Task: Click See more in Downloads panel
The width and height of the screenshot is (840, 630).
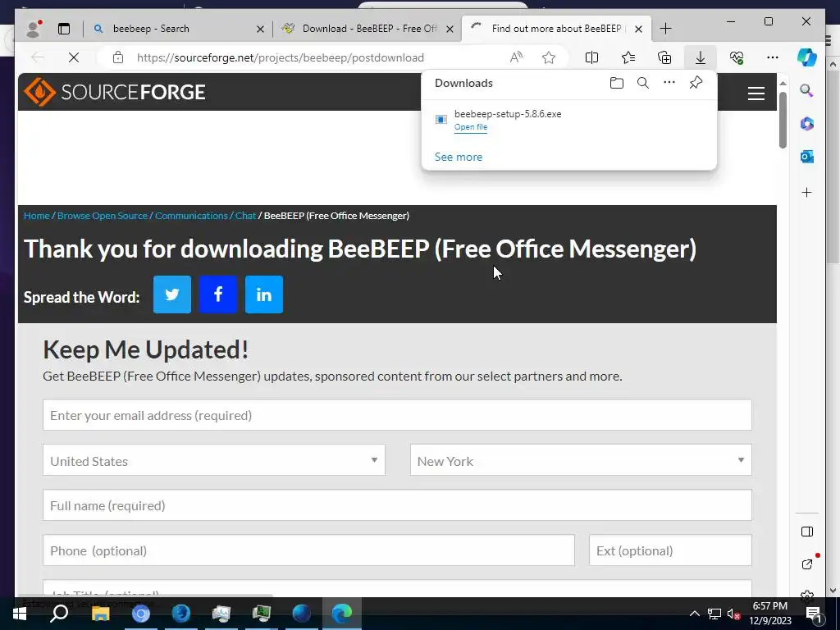Action: pos(458,157)
